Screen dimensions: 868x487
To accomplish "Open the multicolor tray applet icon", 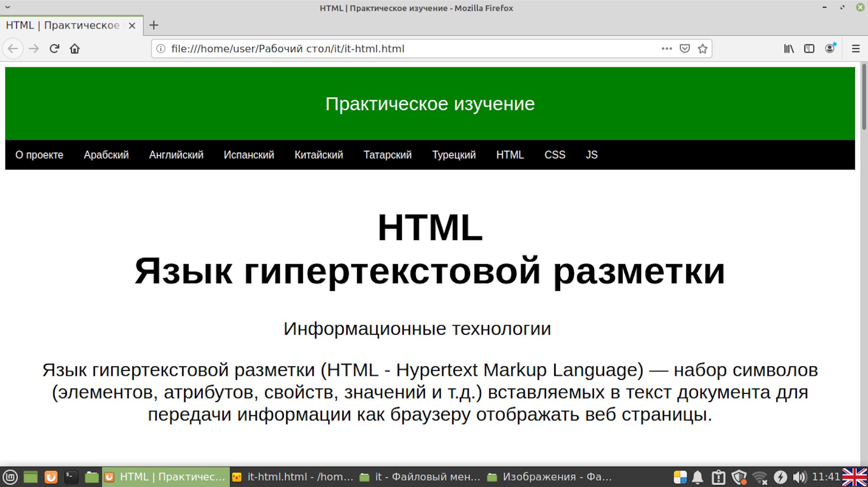I will tap(680, 477).
